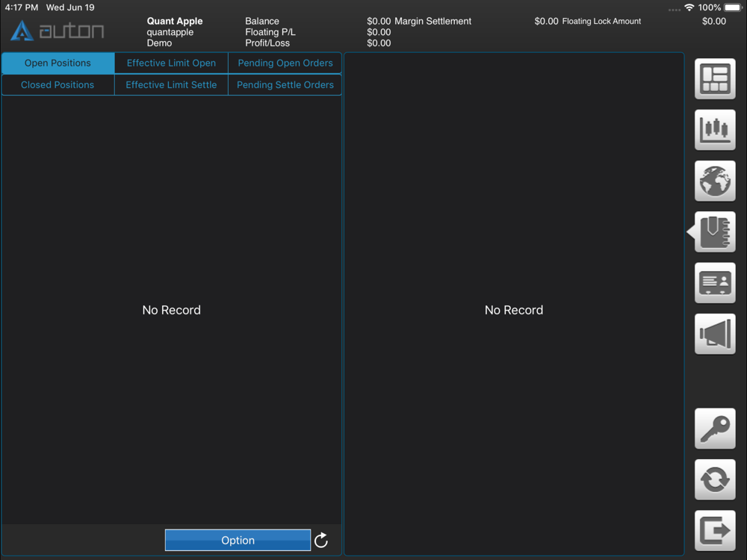Switch to Effective Limit Settle tab
747x560 pixels.
[x=171, y=85]
